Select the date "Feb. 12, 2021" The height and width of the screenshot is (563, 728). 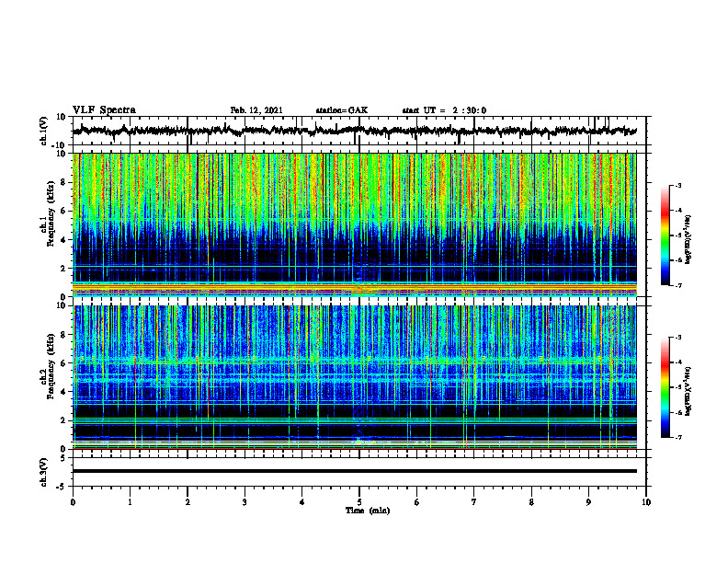256,110
